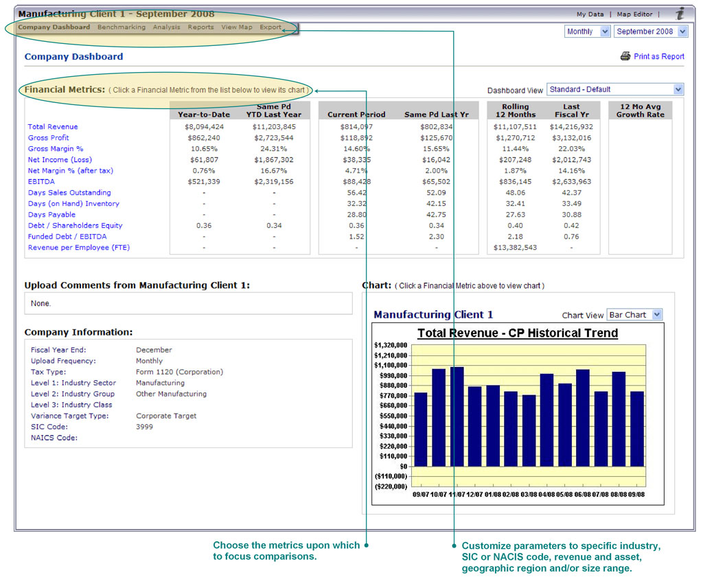The height and width of the screenshot is (588, 703).
Task: Open the Monthly period dropdown
Action: (x=587, y=32)
